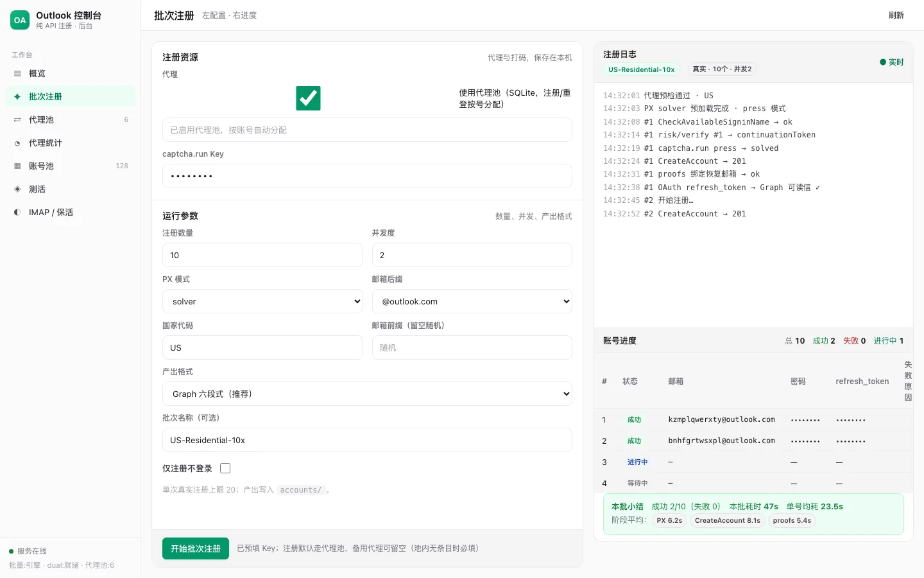The width and height of the screenshot is (924, 578).
Task: Click log line captcha.run press → solved
Action: 711,148
